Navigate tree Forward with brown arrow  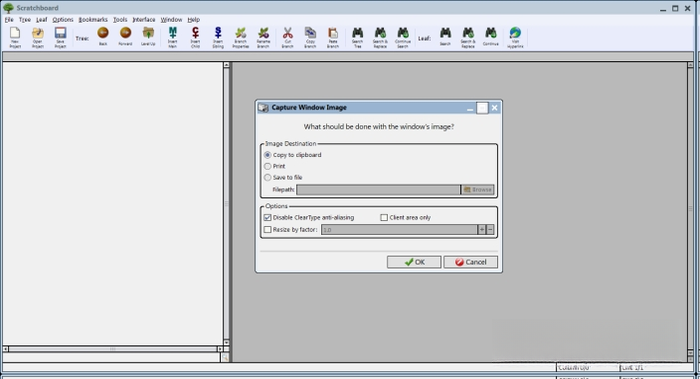125,36
